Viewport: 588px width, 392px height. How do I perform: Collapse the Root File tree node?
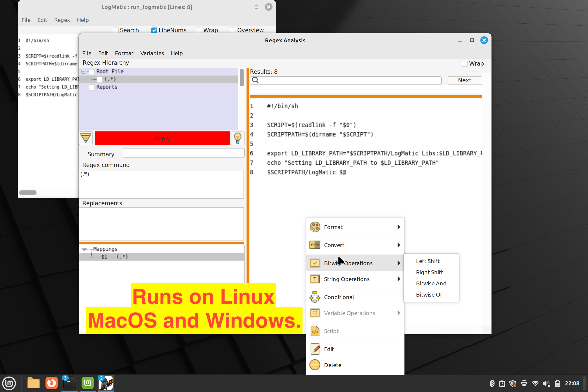tap(83, 72)
